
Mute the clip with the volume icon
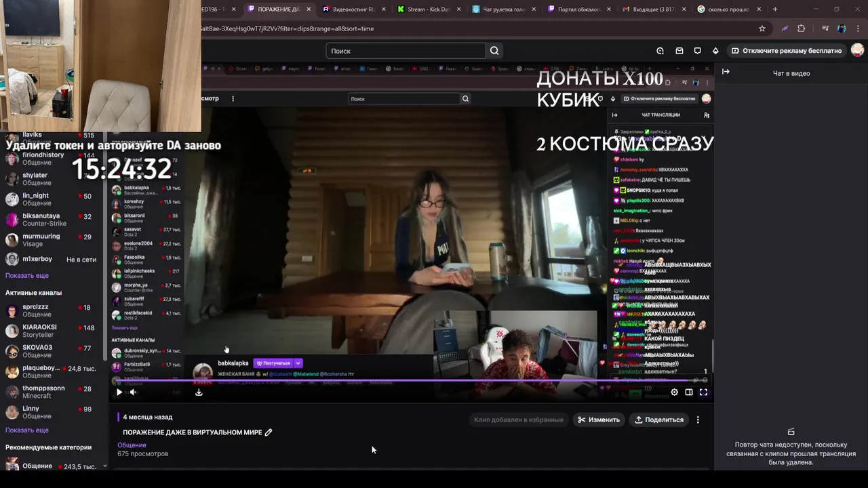point(133,392)
